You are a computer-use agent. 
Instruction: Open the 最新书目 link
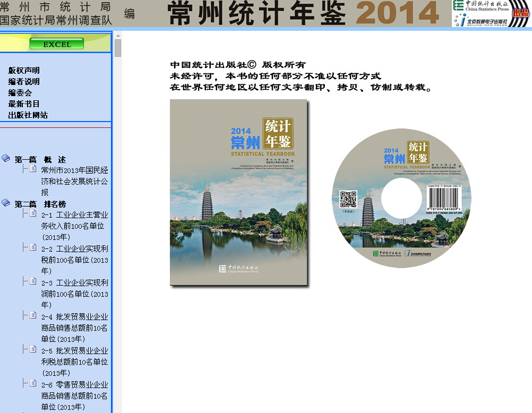24,104
